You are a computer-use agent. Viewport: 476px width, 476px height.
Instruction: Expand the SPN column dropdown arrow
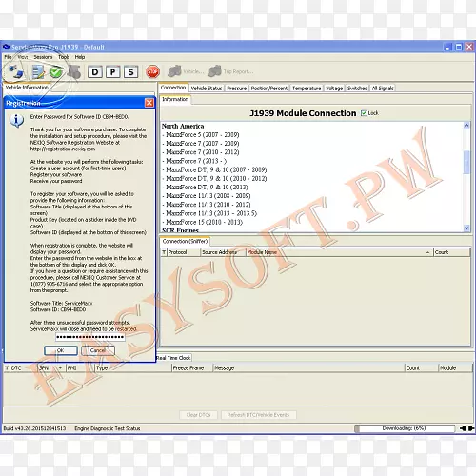tap(60, 368)
